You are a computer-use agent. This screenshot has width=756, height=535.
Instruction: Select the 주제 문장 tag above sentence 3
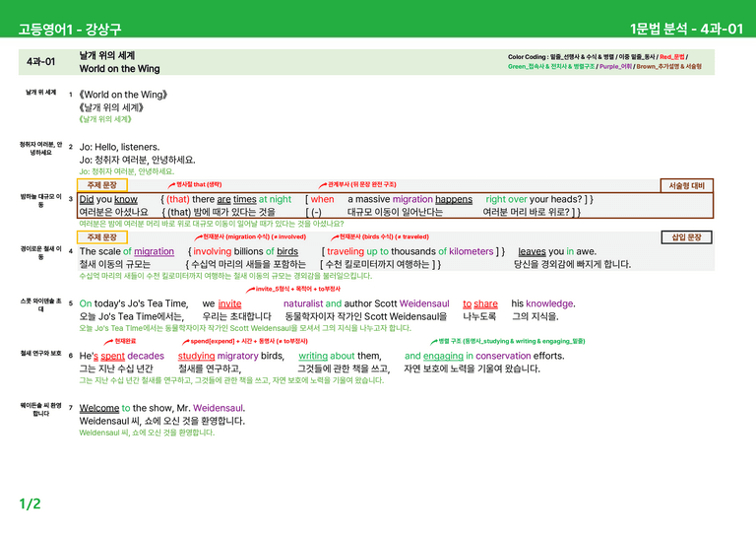pos(102,185)
